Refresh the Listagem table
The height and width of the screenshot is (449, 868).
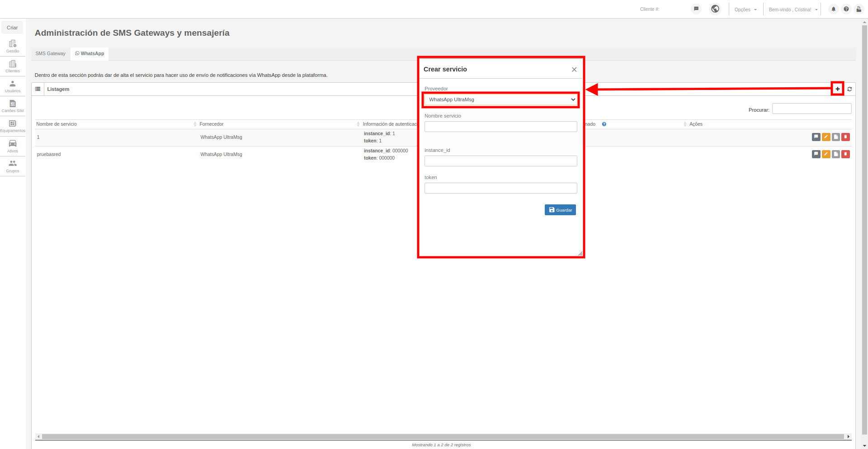tap(849, 89)
